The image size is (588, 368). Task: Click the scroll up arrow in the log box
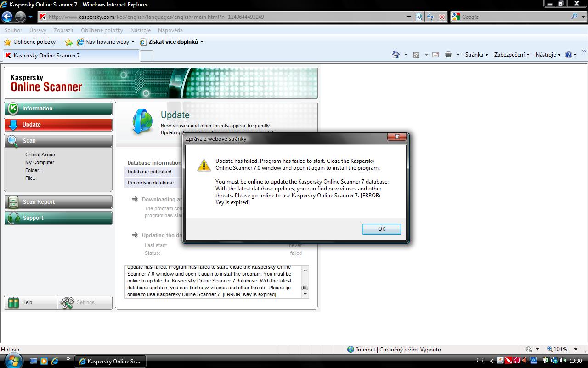305,269
